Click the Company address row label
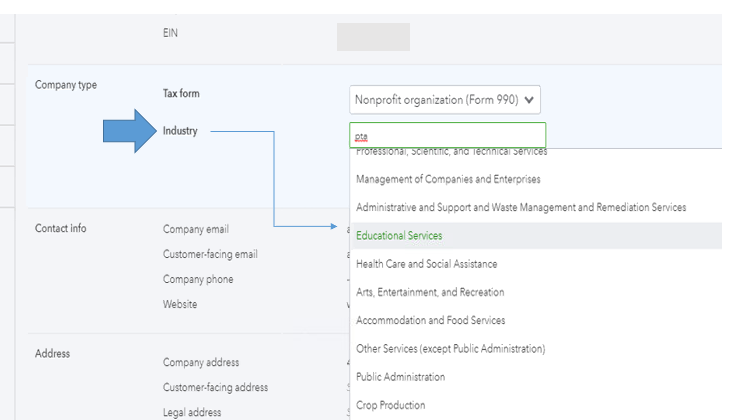The image size is (743, 420). point(201,362)
